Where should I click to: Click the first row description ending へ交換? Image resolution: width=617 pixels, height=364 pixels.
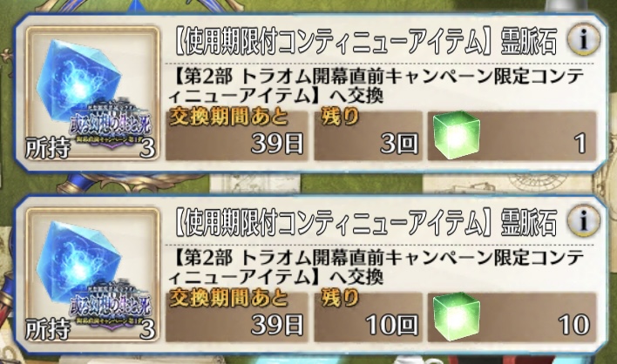(x=376, y=85)
